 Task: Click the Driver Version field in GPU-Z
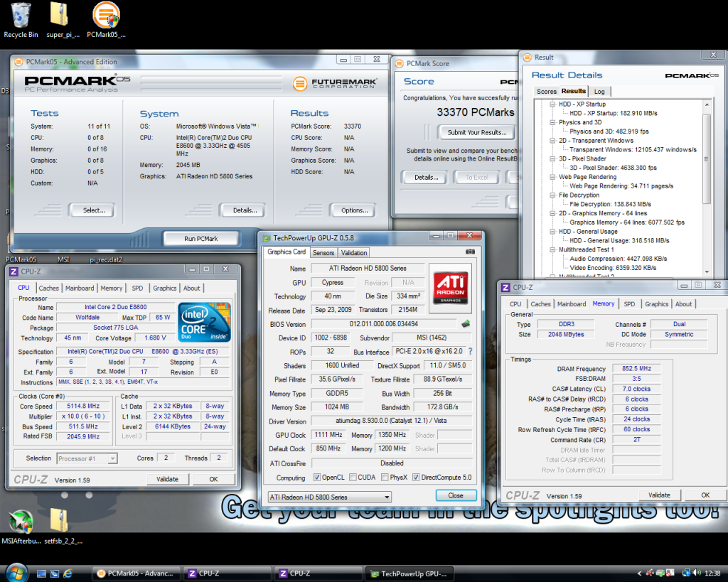point(392,421)
